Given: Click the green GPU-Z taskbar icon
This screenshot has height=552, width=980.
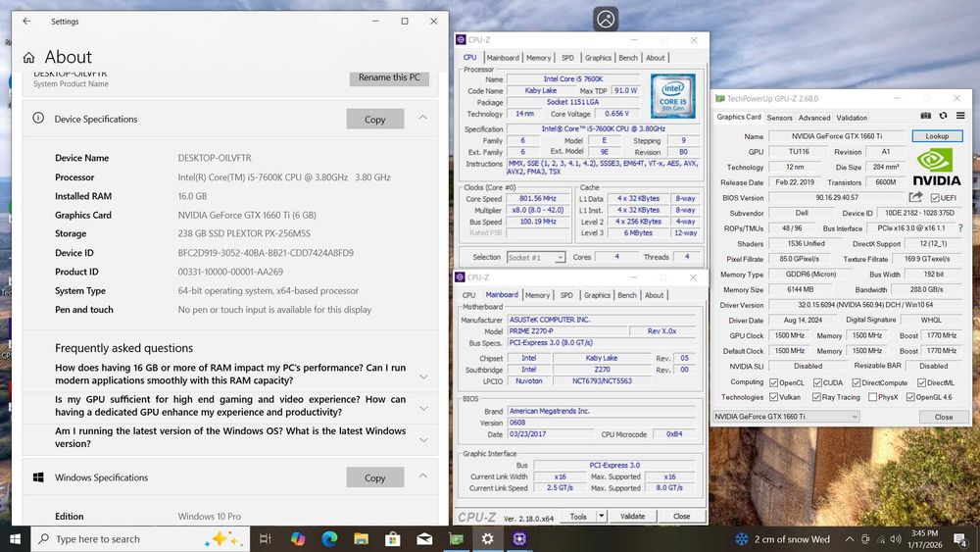Looking at the screenshot, I should pyautogui.click(x=457, y=539).
